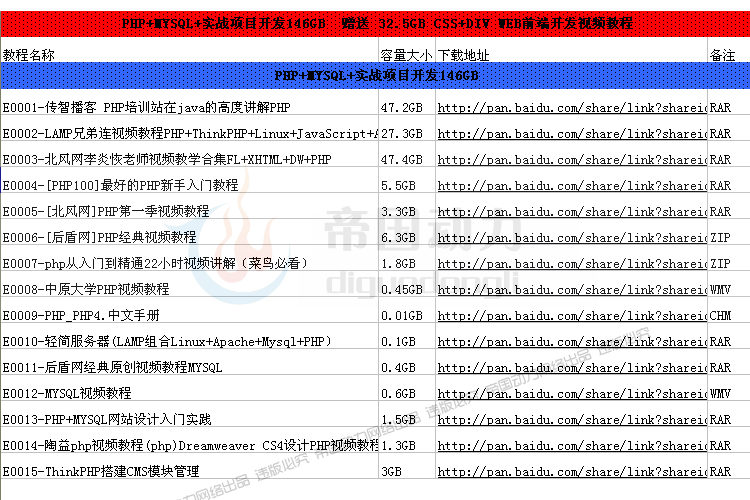Image resolution: width=750 pixels, height=500 pixels.
Task: Select the 3GB size cell
Action: point(407,467)
